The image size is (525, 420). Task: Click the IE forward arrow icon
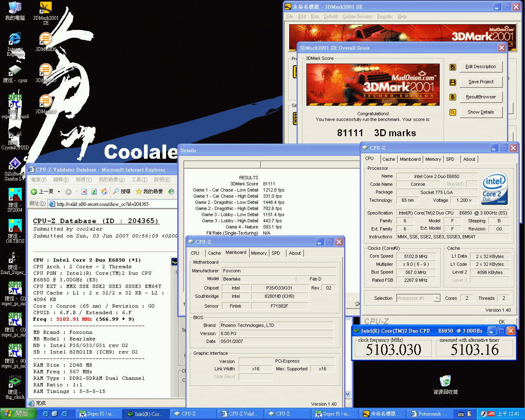68,192
